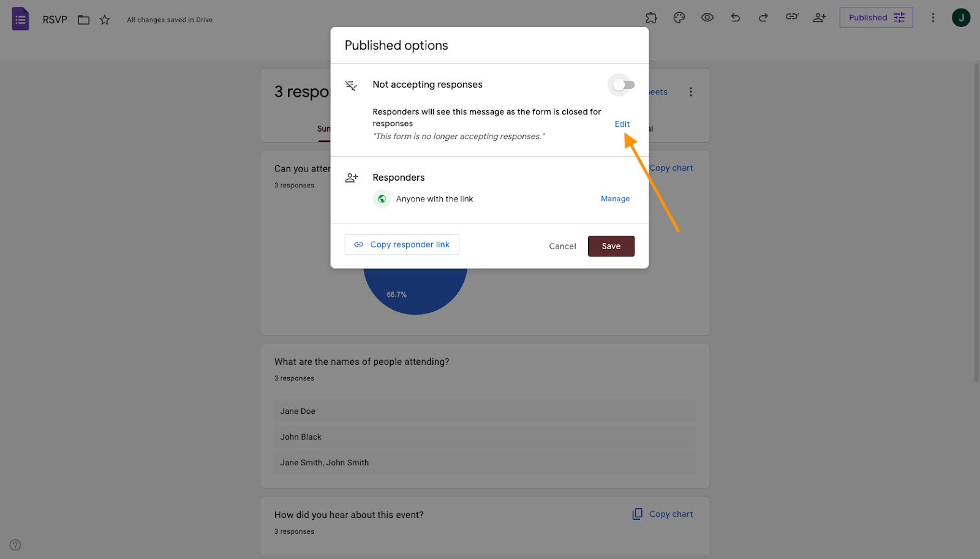Star the RSVP form
This screenshot has width=980, height=559.
pos(104,19)
